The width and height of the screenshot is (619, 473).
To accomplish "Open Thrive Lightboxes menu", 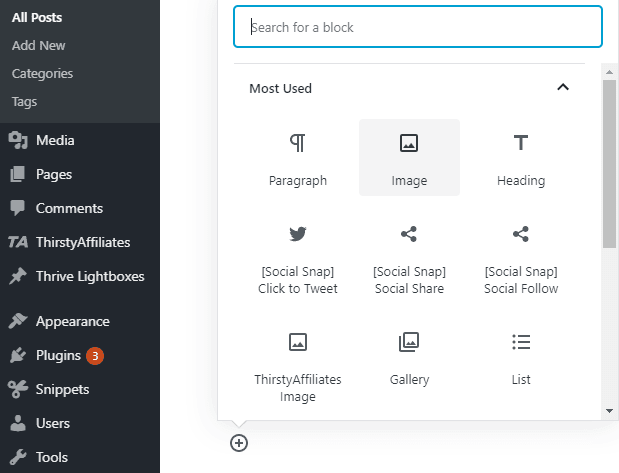I will coord(90,276).
